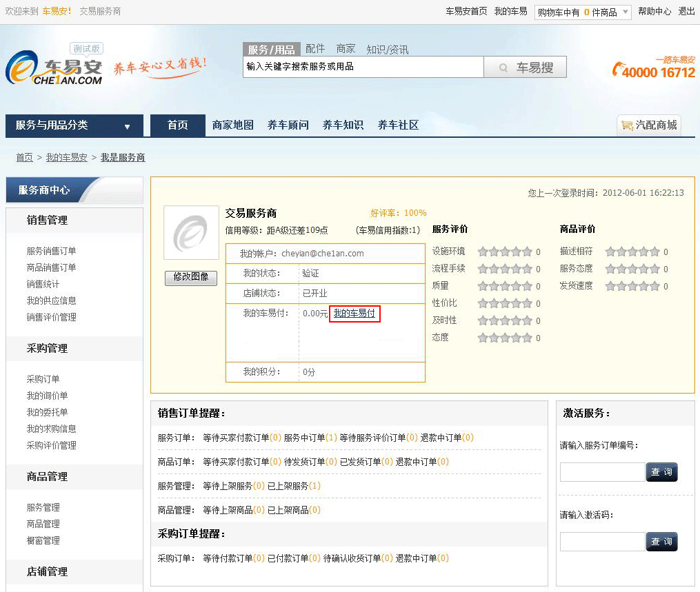The height and width of the screenshot is (592, 700).
Task: Click the CHE1AN.COM site logo
Action: [x=54, y=68]
